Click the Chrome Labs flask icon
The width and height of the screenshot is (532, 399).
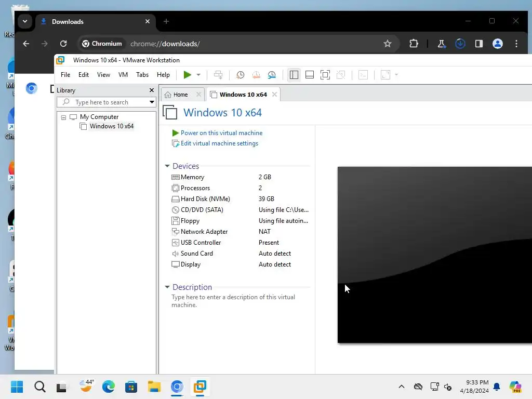tap(442, 44)
